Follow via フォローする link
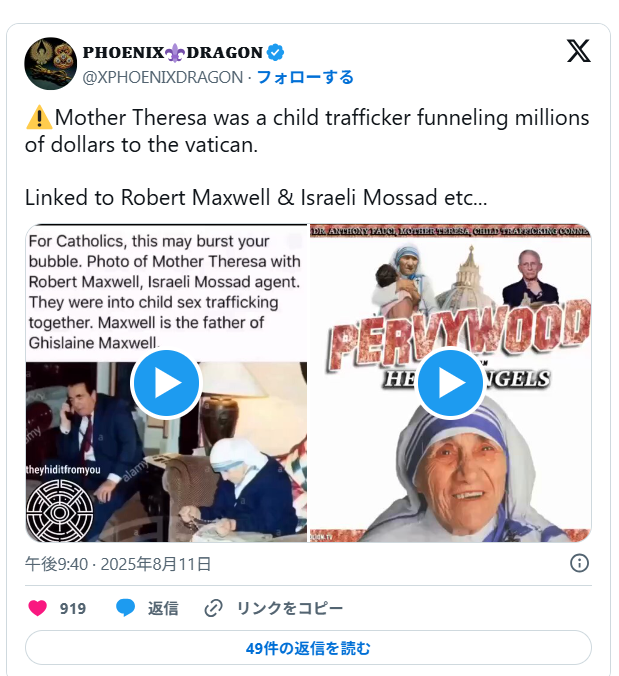Image resolution: width=619 pixels, height=676 pixels. (305, 77)
